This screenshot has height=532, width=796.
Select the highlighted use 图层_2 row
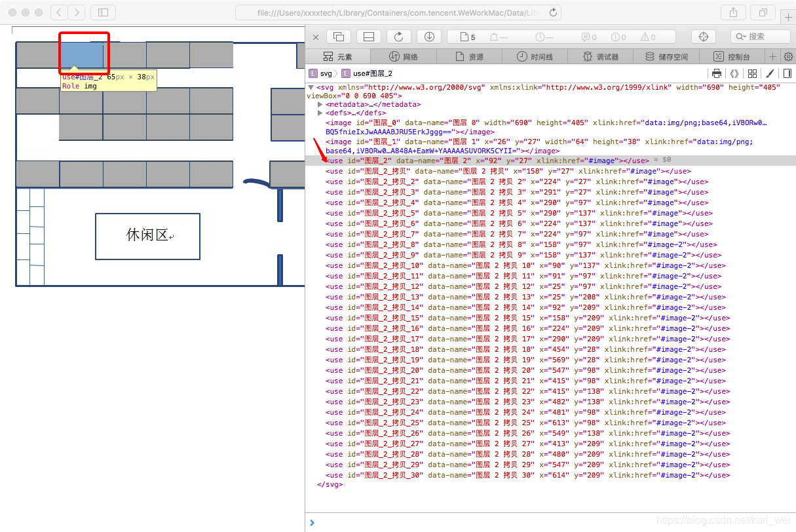550,161
